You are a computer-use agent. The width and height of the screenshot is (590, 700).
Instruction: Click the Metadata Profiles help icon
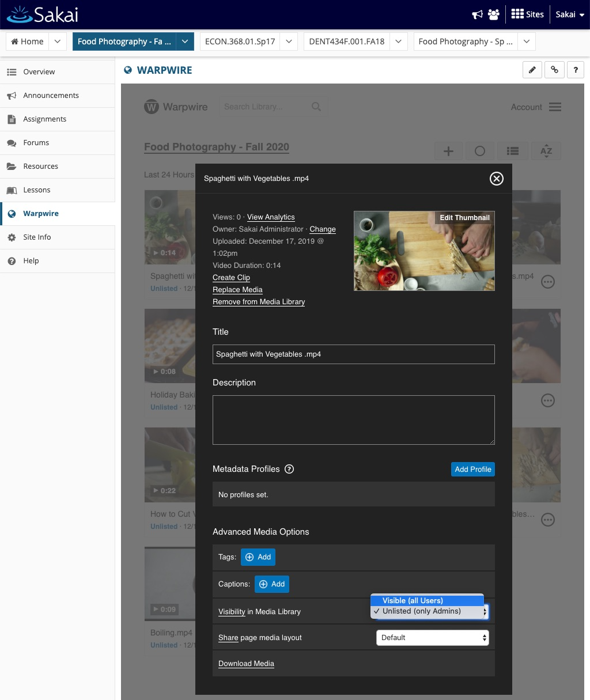(x=289, y=469)
